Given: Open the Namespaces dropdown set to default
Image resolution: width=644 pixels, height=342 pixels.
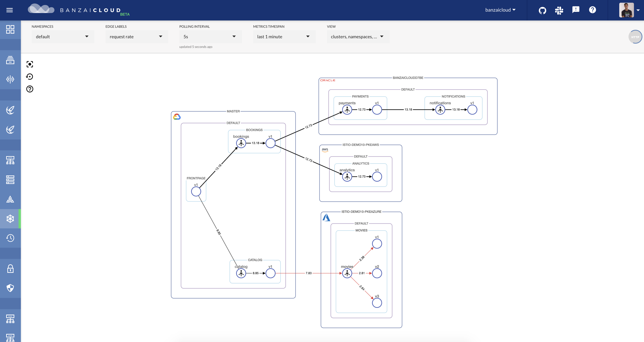Looking at the screenshot, I should 63,37.
